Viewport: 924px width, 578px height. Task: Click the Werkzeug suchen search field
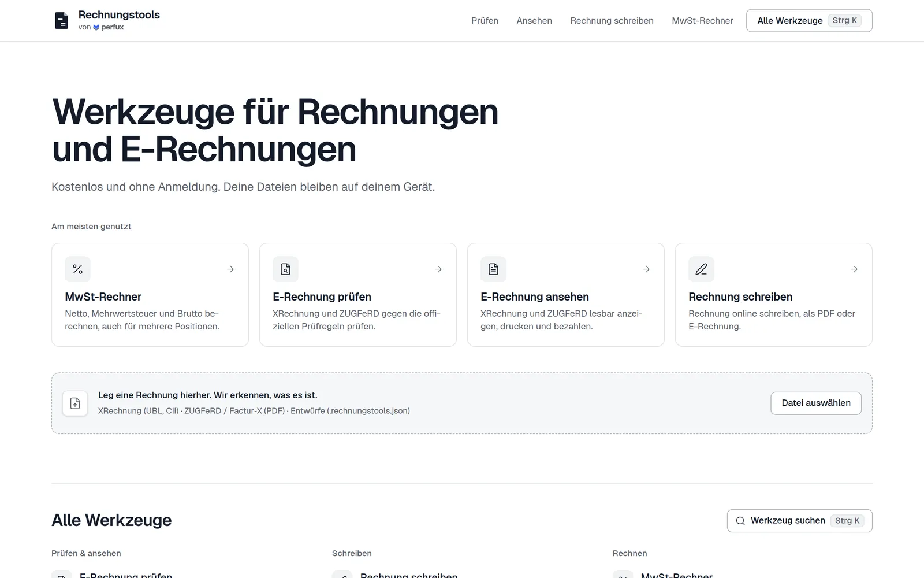click(799, 521)
